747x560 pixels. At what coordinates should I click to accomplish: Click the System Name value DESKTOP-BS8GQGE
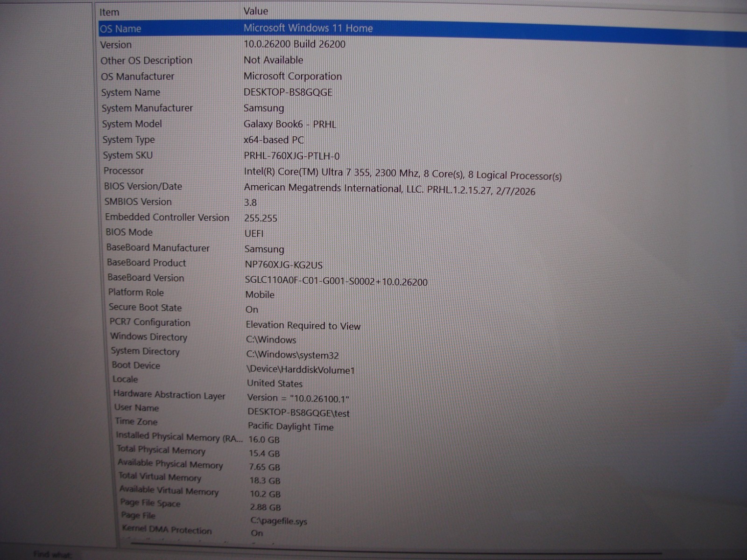click(288, 92)
